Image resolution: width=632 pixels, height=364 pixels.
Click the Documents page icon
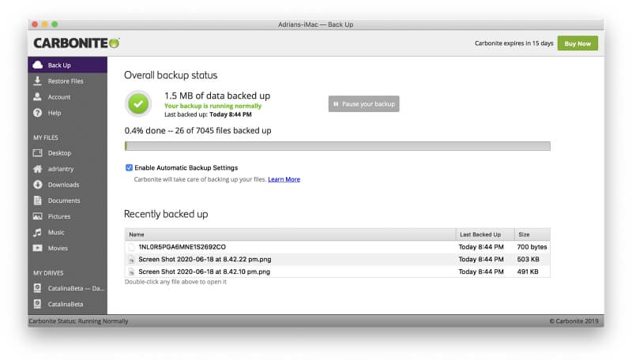37,201
